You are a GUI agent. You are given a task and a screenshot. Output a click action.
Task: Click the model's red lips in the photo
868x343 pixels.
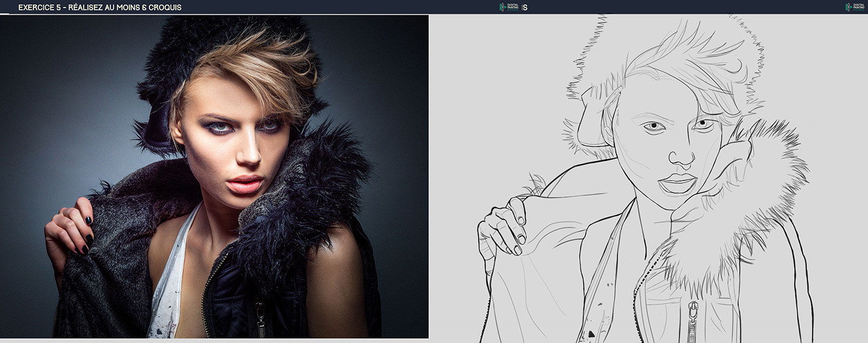[245, 184]
